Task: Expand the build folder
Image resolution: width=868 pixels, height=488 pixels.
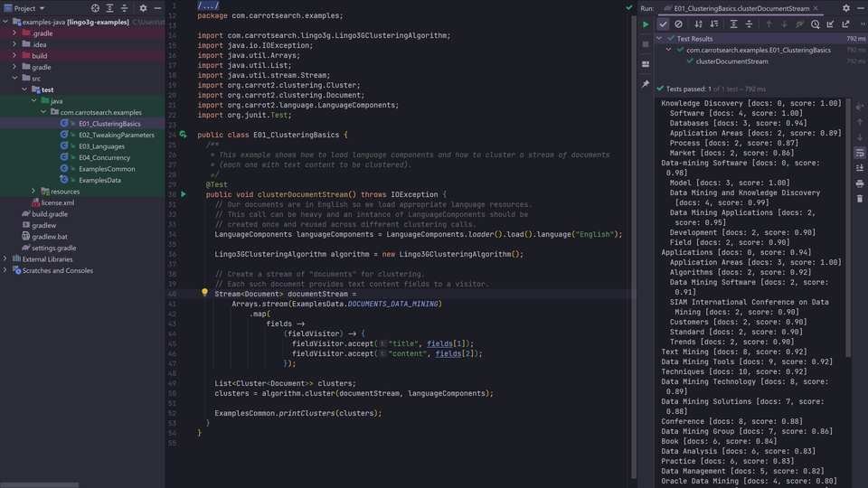Action: coord(15,56)
